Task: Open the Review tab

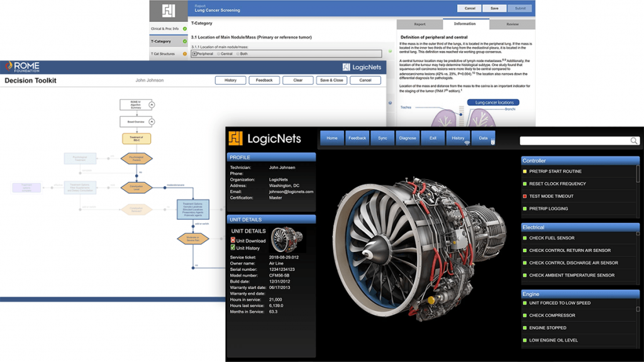Action: click(513, 23)
